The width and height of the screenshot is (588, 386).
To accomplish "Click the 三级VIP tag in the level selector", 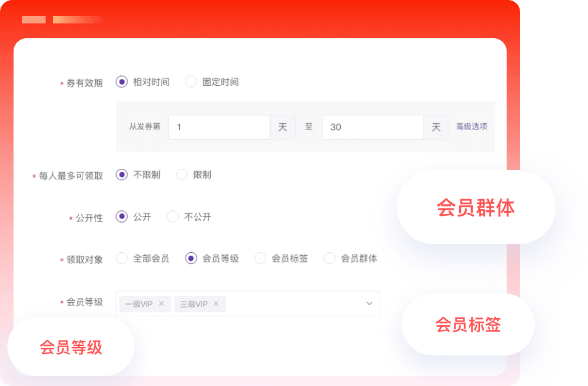I will tap(194, 304).
